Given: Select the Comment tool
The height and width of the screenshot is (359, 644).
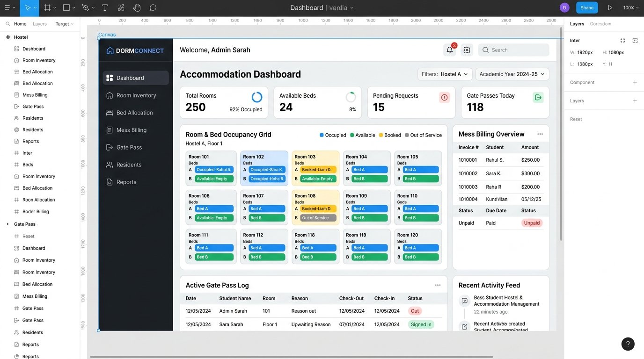Looking at the screenshot, I should pos(153,8).
